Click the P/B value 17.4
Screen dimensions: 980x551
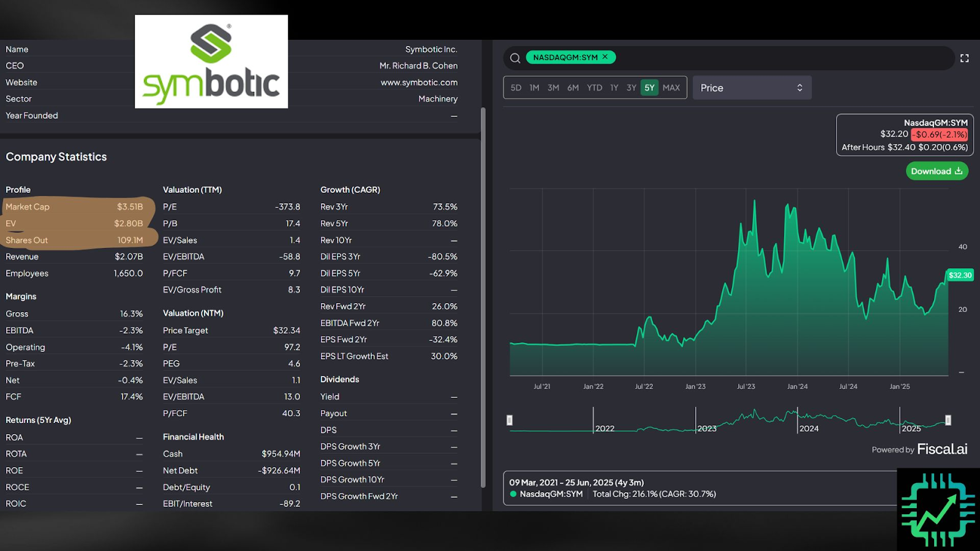pos(293,223)
